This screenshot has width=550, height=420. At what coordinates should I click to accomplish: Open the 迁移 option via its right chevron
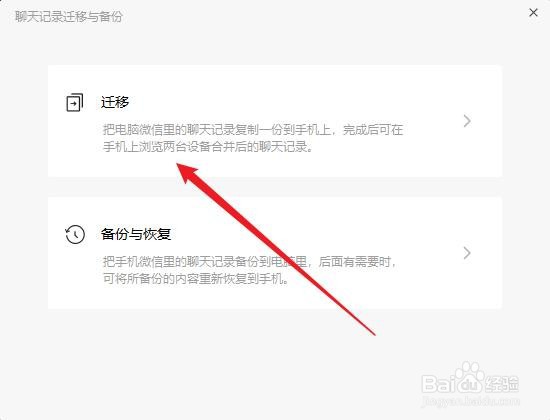point(467,121)
